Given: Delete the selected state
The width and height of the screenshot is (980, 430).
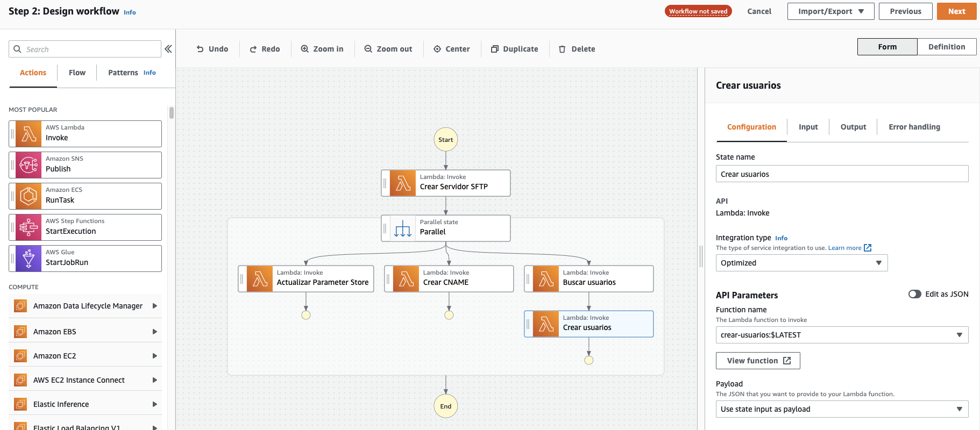Looking at the screenshot, I should point(577,49).
